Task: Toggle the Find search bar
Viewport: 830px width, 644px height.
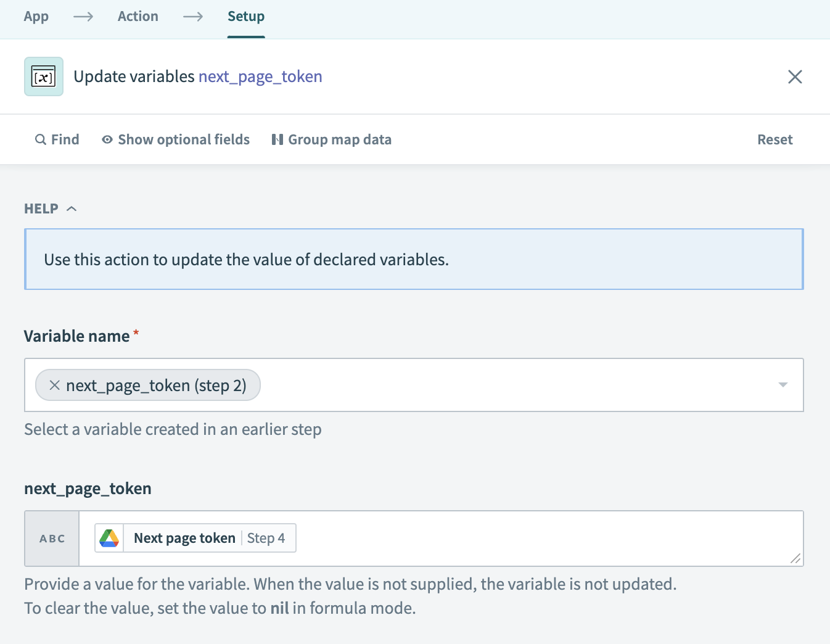Action: point(57,139)
